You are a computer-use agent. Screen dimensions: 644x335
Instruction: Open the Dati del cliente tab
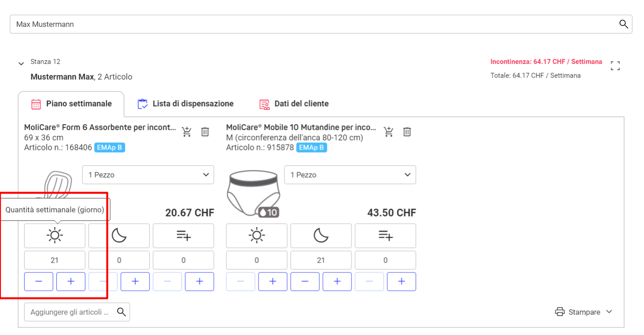pyautogui.click(x=294, y=104)
